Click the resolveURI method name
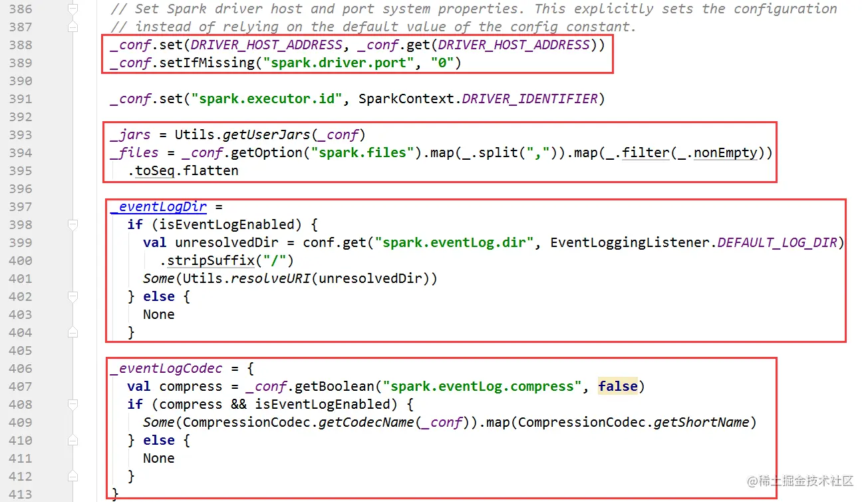Image resolution: width=868 pixels, height=502 pixels. pyautogui.click(x=270, y=279)
